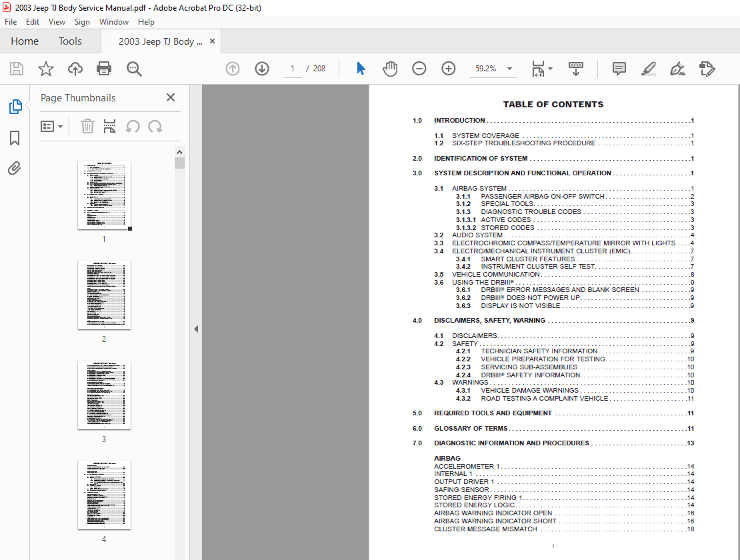Select page 4 thumbnail
740x560 pixels.
pyautogui.click(x=104, y=495)
